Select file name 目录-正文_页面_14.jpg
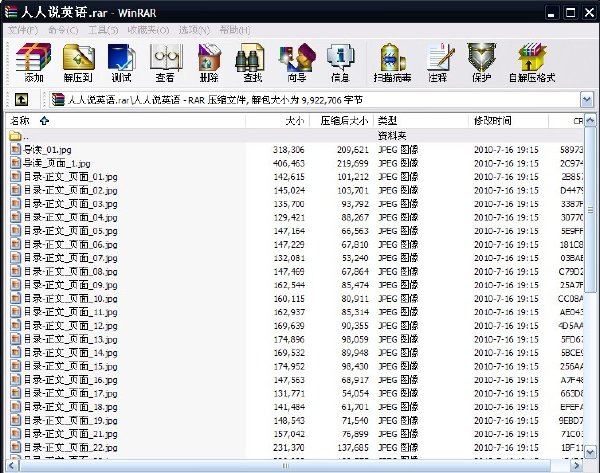This screenshot has width=600, height=473. (70, 353)
